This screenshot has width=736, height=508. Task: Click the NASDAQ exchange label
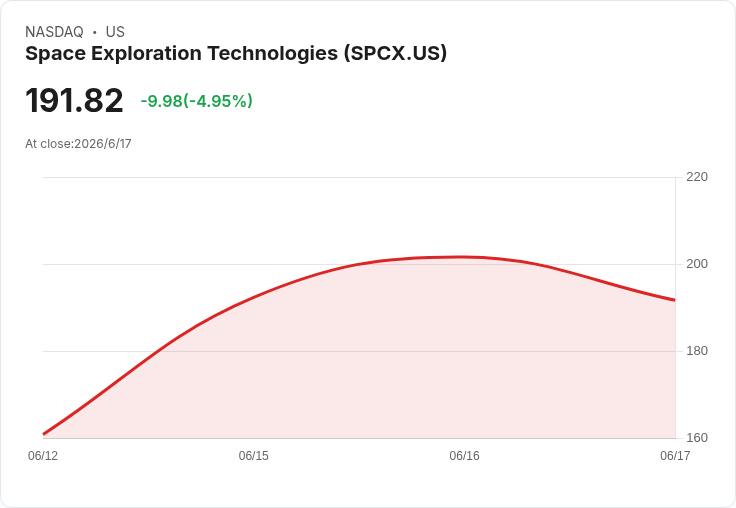tap(54, 32)
